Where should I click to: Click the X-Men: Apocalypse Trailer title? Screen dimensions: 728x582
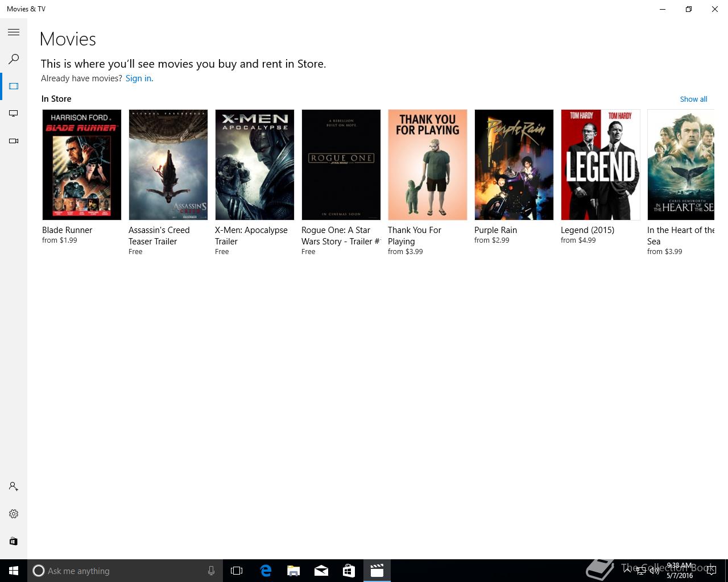tap(251, 236)
